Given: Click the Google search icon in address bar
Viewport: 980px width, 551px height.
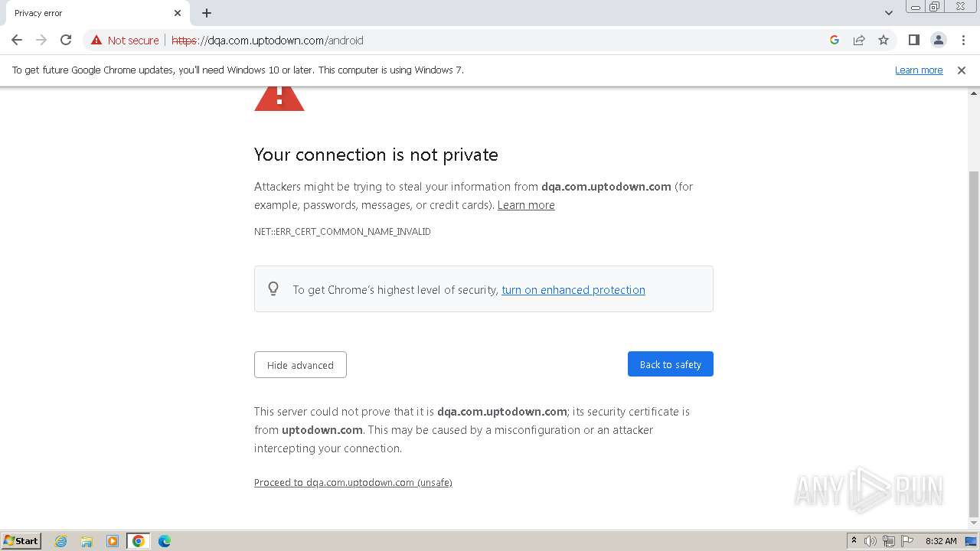Looking at the screenshot, I should (835, 40).
